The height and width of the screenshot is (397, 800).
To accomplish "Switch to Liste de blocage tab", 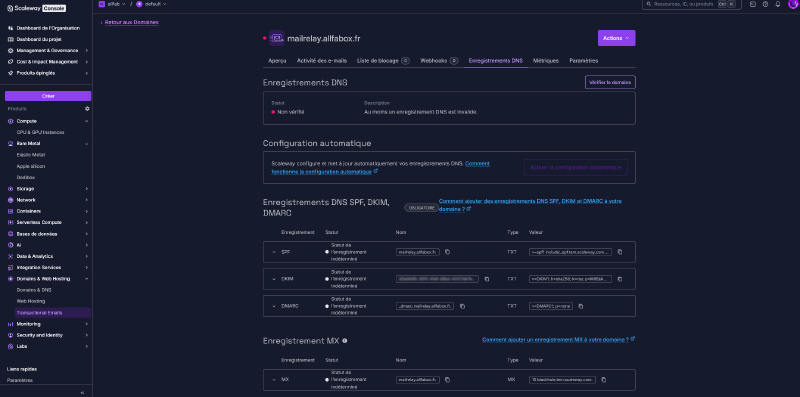I will (x=383, y=61).
